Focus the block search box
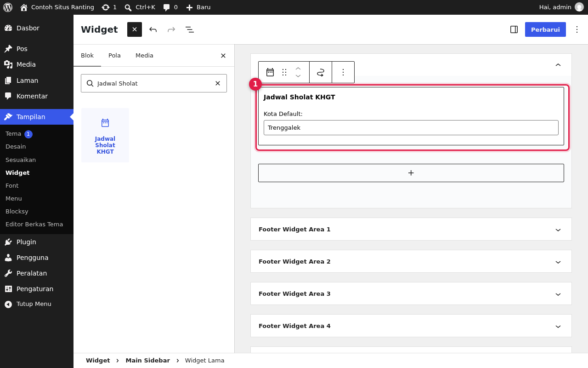 [x=154, y=83]
